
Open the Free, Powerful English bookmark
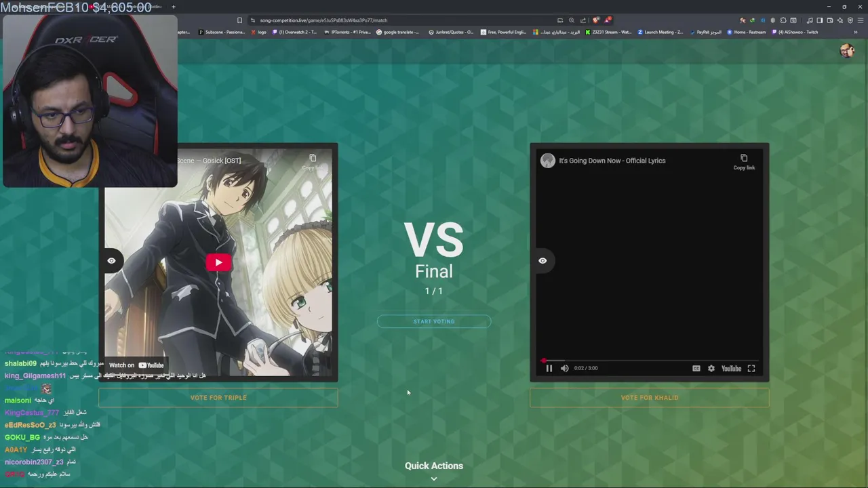click(503, 32)
